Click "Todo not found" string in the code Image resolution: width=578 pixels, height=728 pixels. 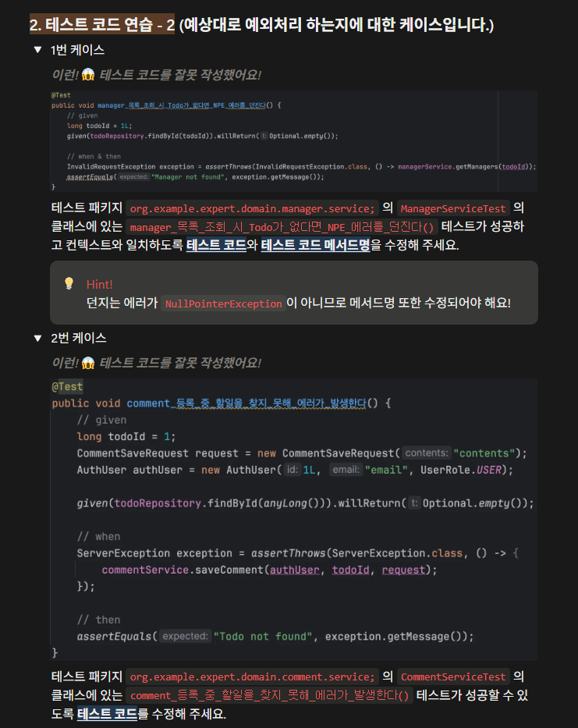coord(263,637)
